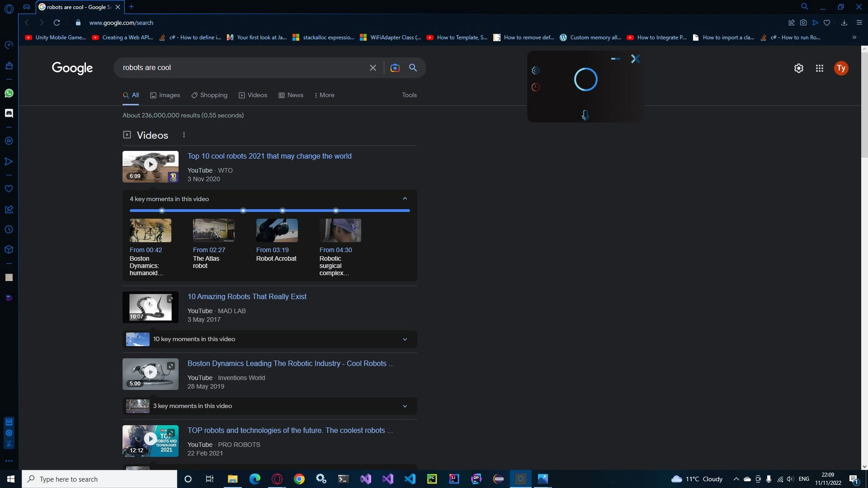868x488 pixels.
Task: Select the All results tab
Action: click(x=131, y=95)
